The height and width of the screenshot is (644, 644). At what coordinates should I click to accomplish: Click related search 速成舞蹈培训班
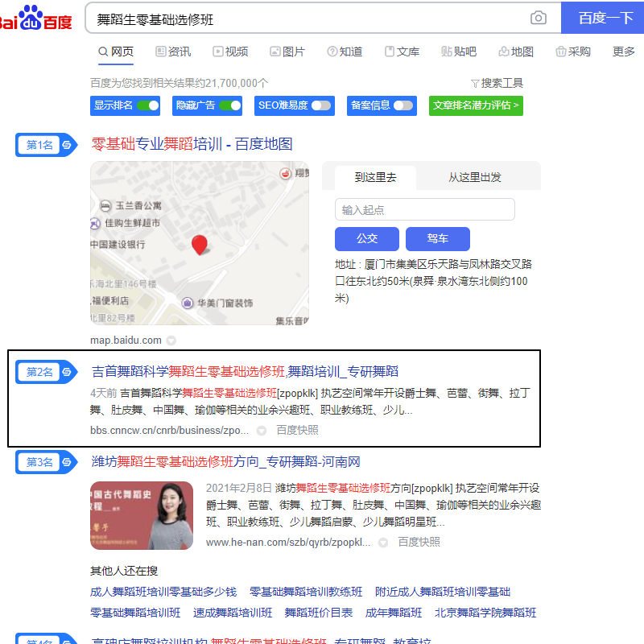tap(233, 613)
